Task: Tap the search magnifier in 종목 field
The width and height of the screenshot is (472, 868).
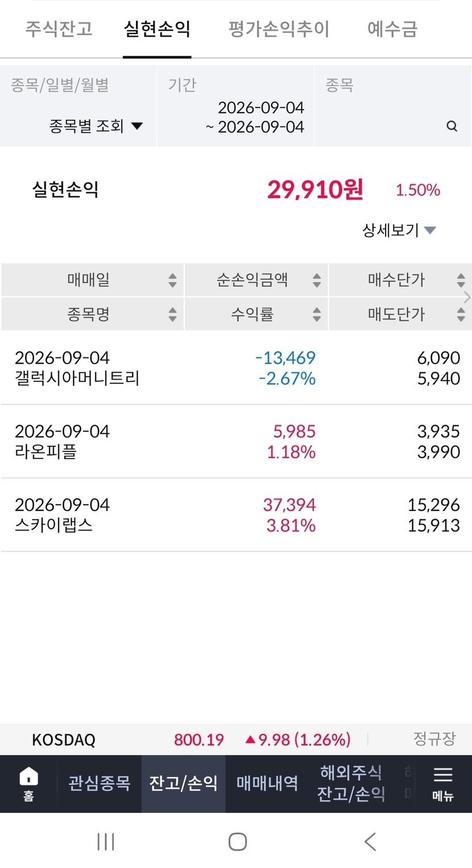Action: pyautogui.click(x=452, y=126)
